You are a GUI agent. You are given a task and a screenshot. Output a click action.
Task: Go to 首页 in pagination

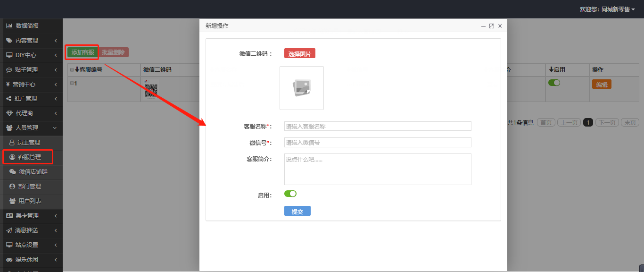tap(546, 122)
